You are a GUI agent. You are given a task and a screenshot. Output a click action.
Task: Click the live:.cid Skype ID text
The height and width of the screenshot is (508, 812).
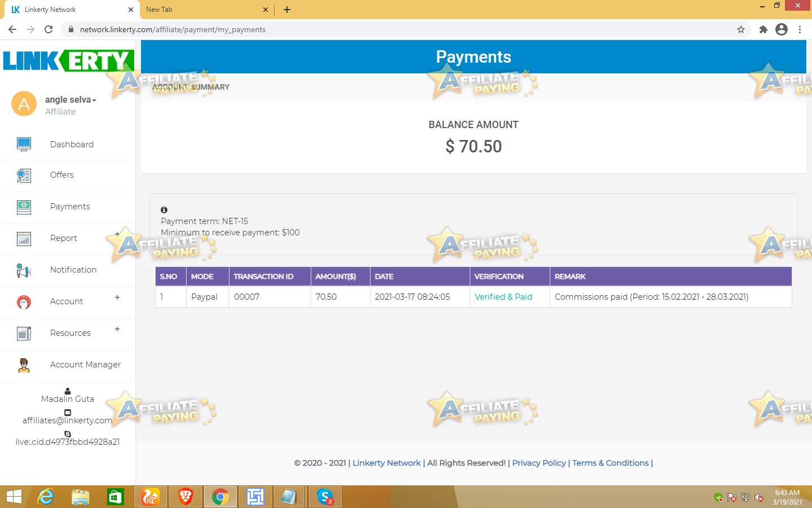coord(68,442)
